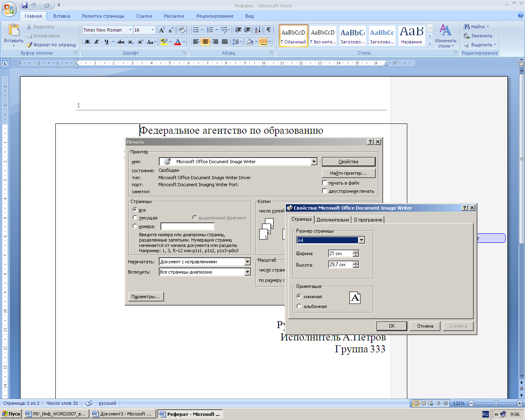This screenshot has width=525, height=420.
Task: Click Отмена in properties dialog
Action: coord(425,326)
